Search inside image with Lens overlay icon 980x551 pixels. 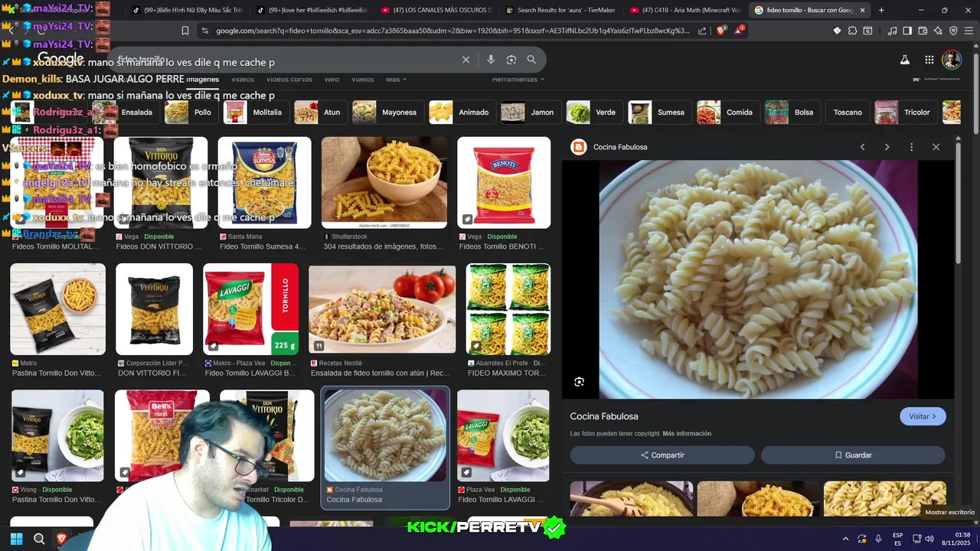coord(579,382)
